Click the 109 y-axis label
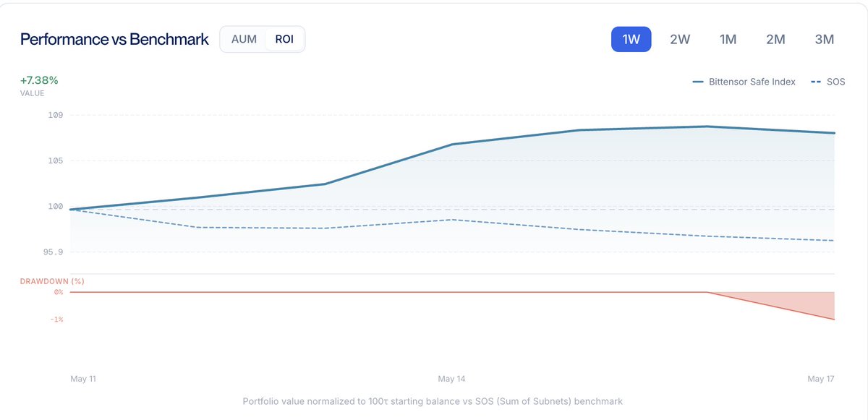 tap(56, 115)
